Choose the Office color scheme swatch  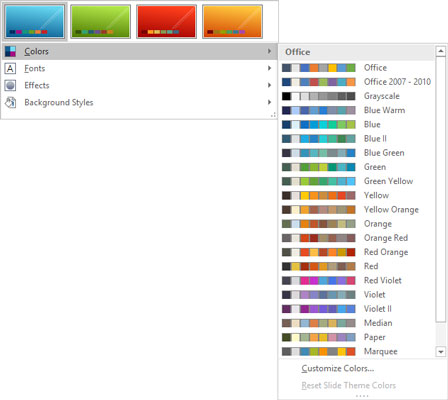coord(319,68)
